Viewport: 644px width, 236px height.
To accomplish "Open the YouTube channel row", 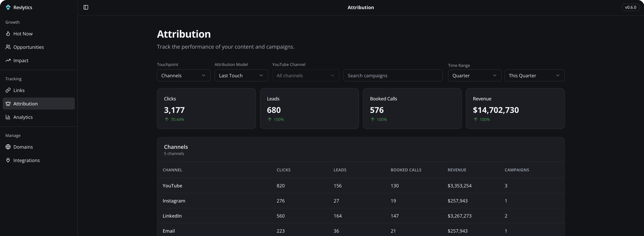I will tap(172, 186).
